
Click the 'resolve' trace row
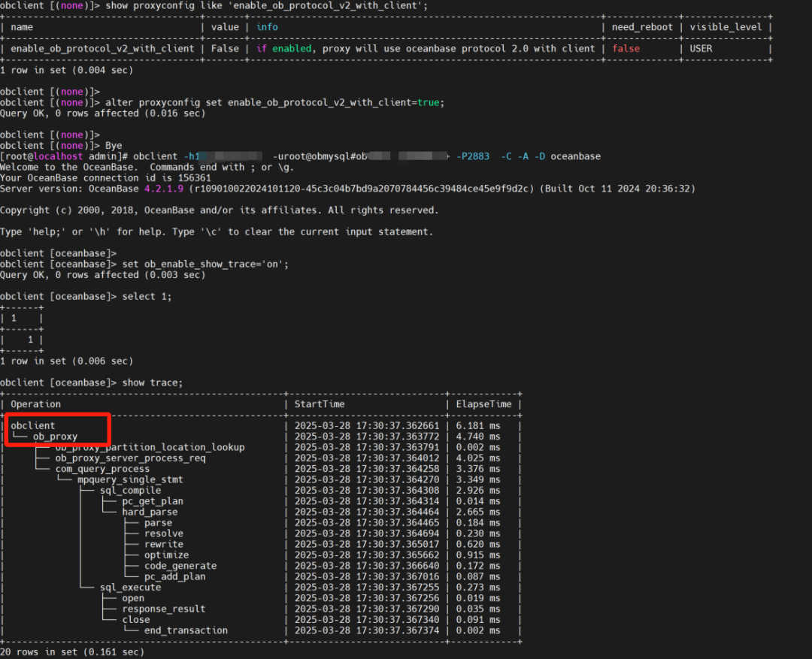pos(261,534)
